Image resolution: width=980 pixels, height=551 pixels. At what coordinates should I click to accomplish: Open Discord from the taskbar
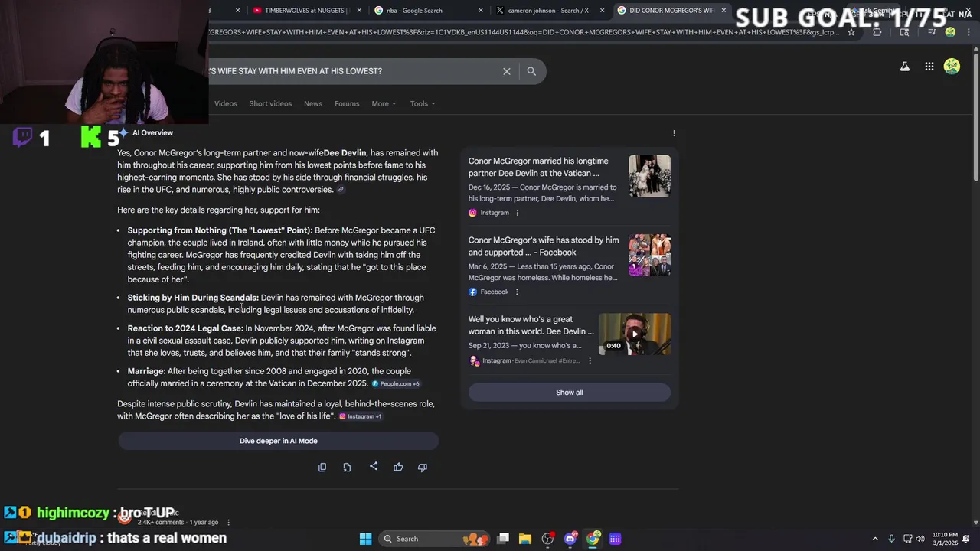pyautogui.click(x=570, y=539)
